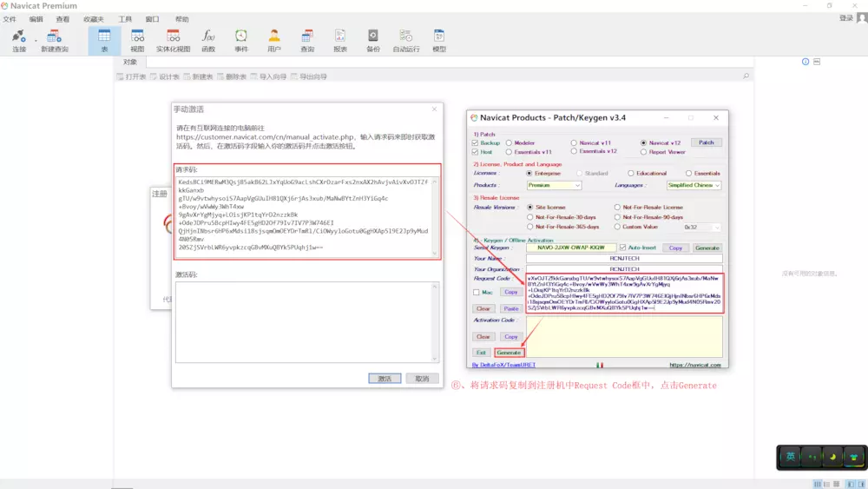The height and width of the screenshot is (489, 868).
Task: Select the Navicat v11 radio button
Action: coord(574,143)
